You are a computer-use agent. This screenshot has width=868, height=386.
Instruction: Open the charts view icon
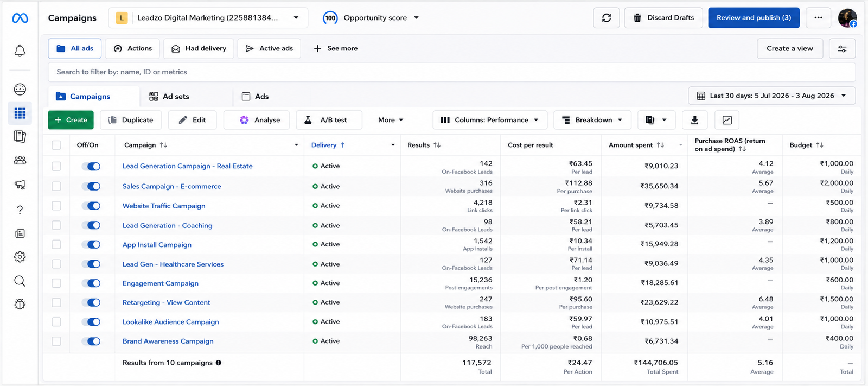coord(727,120)
